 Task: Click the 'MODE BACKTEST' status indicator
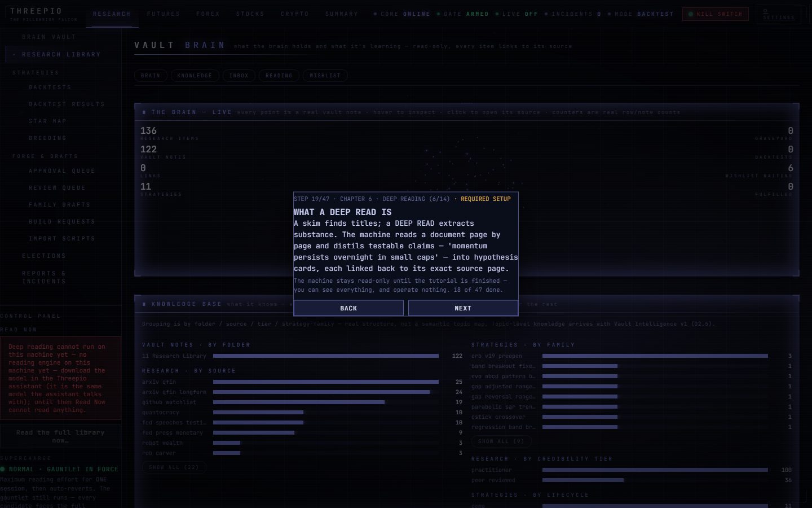(641, 14)
